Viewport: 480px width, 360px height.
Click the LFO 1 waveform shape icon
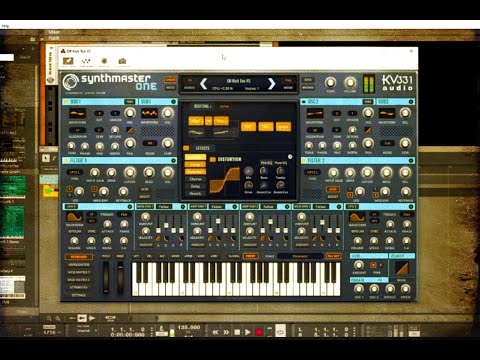click(x=74, y=217)
